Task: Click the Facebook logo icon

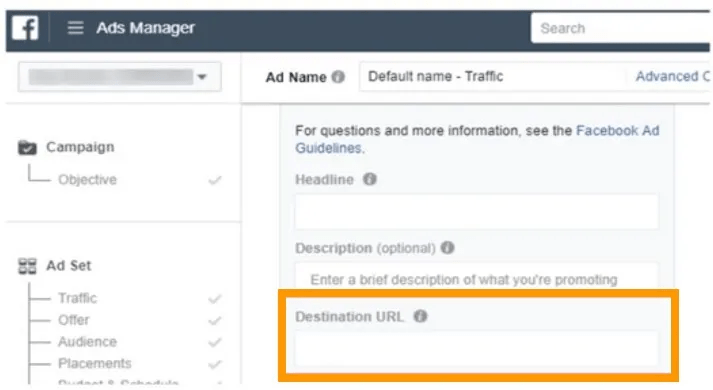Action: click(x=25, y=28)
